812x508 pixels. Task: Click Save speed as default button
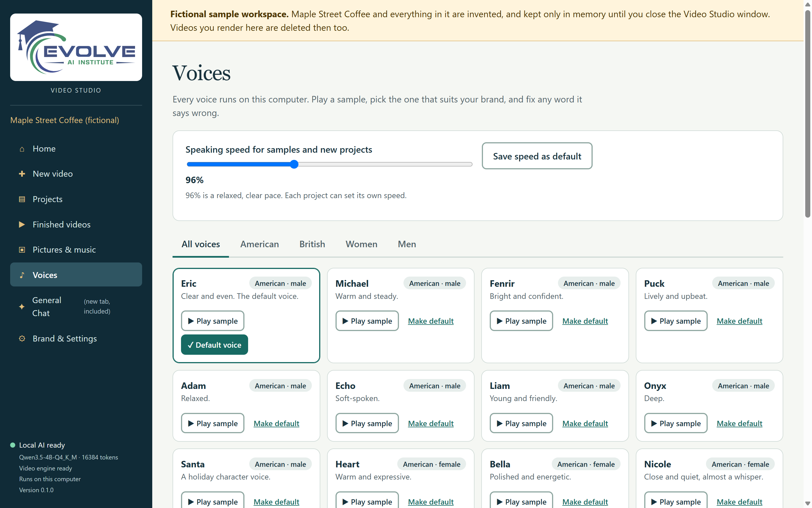pyautogui.click(x=537, y=156)
